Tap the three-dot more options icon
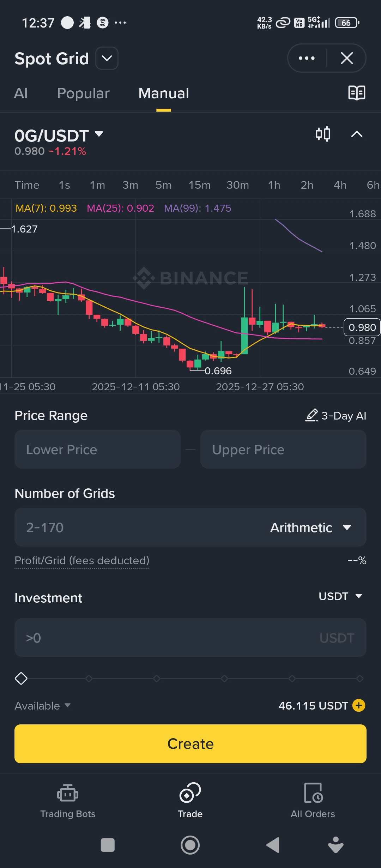381x868 pixels. (307, 58)
